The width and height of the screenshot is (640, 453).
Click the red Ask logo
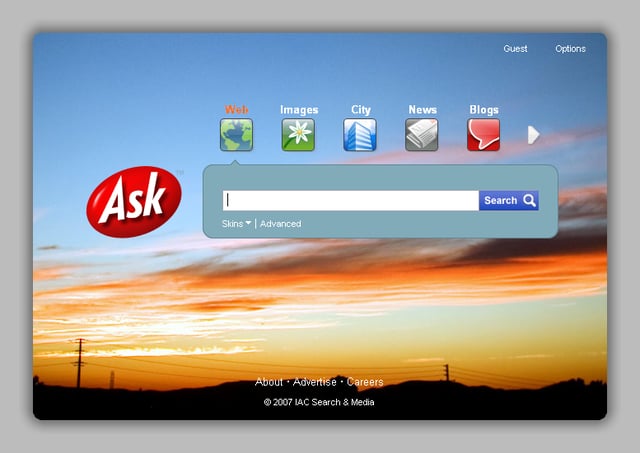134,202
